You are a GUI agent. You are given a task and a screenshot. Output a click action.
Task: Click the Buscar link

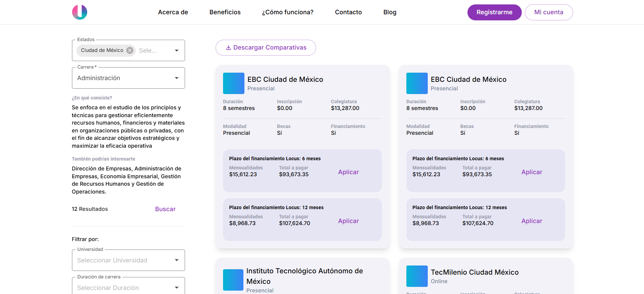[165, 209]
